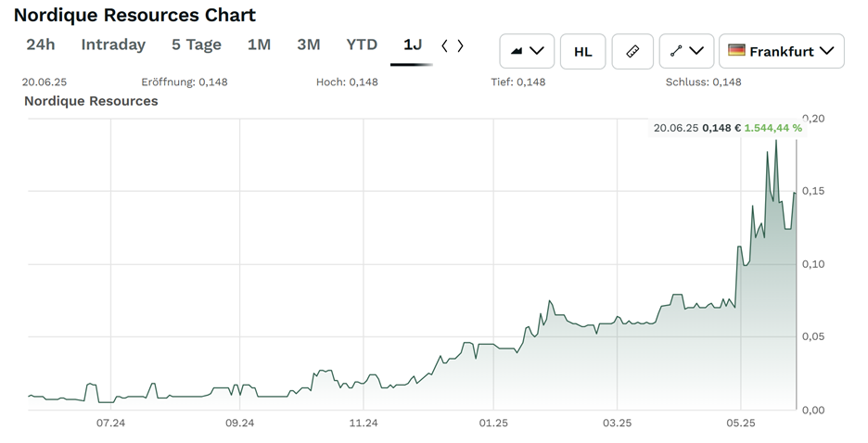Select the ruler measurement tool
The width and height of the screenshot is (868, 443).
632,51
